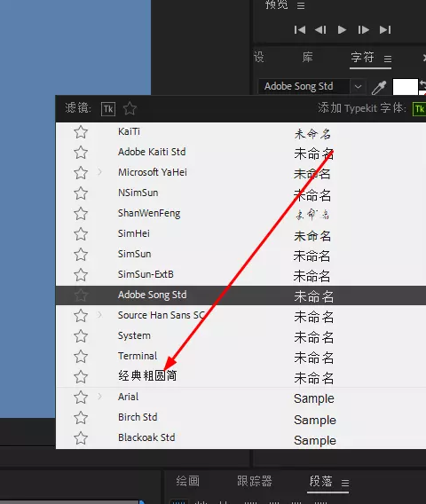Select the highlighted Adobe Song Std entry
This screenshot has height=504, width=426.
tap(241, 295)
